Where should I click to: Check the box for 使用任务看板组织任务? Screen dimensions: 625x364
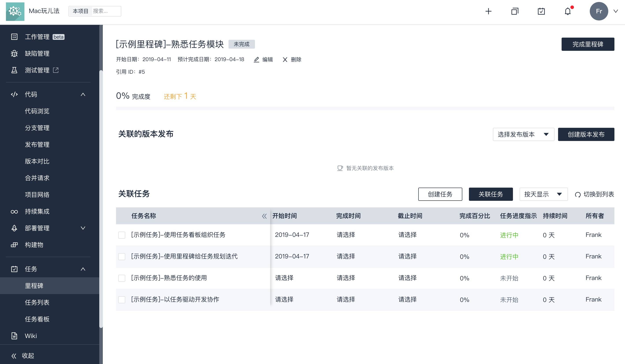coord(122,235)
